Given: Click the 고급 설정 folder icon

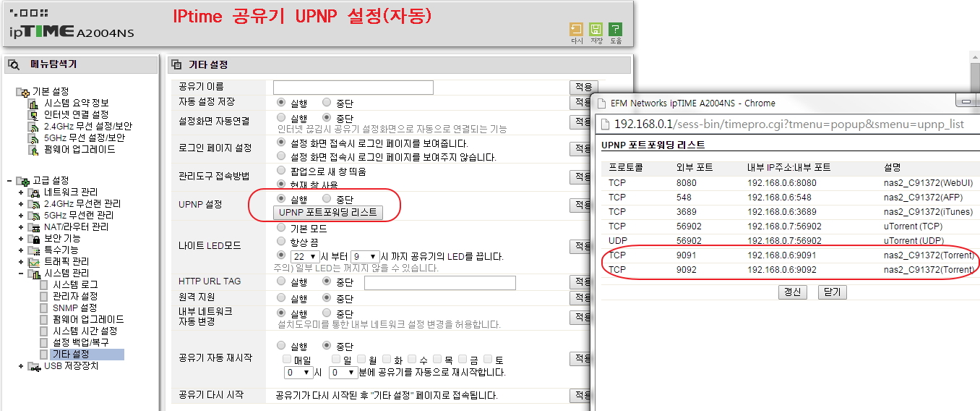Looking at the screenshot, I should click(23, 180).
